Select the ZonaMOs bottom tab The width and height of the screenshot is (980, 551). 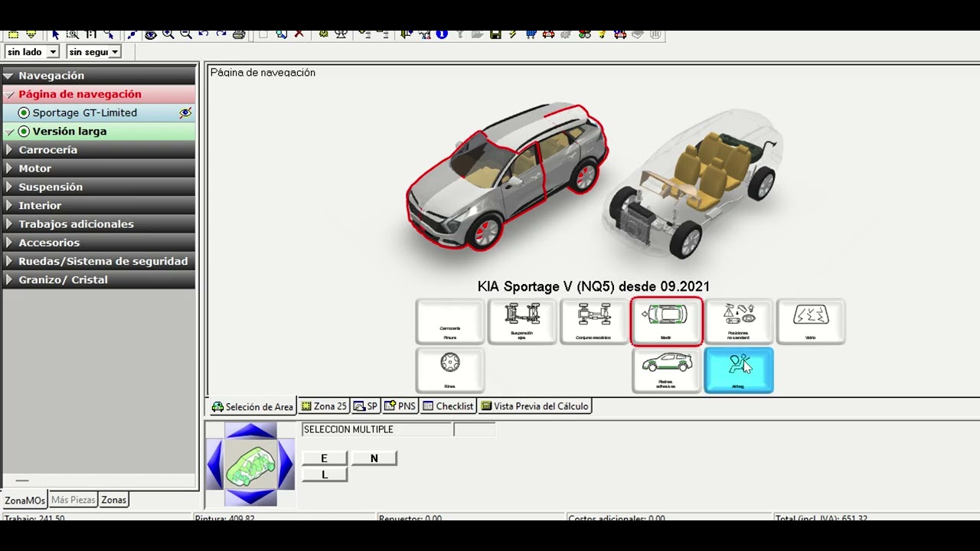pyautogui.click(x=24, y=500)
